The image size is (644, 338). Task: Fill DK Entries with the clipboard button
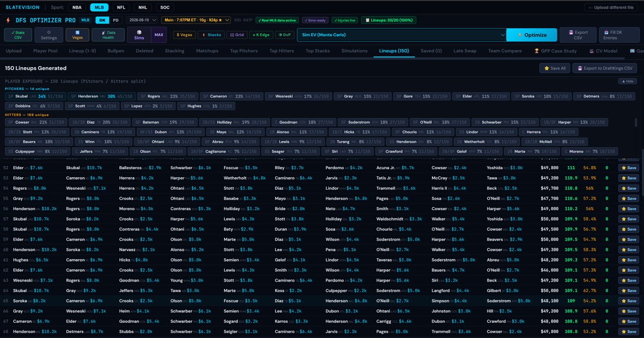coord(619,35)
